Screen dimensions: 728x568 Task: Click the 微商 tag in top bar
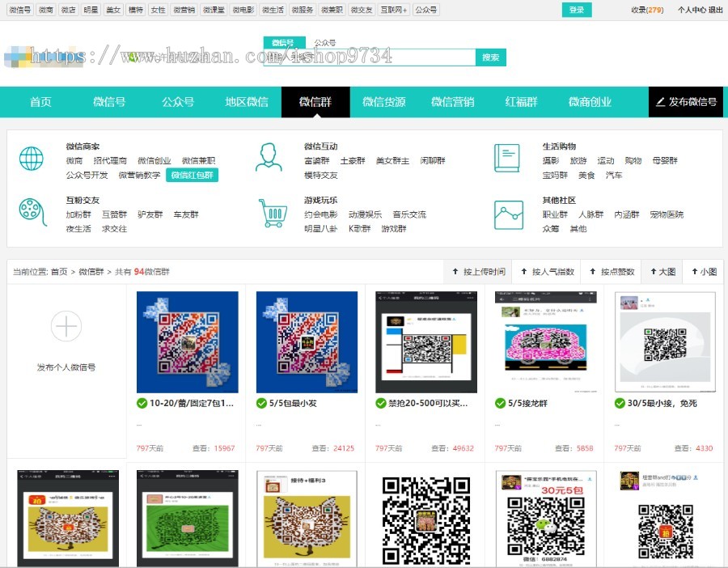click(x=45, y=10)
